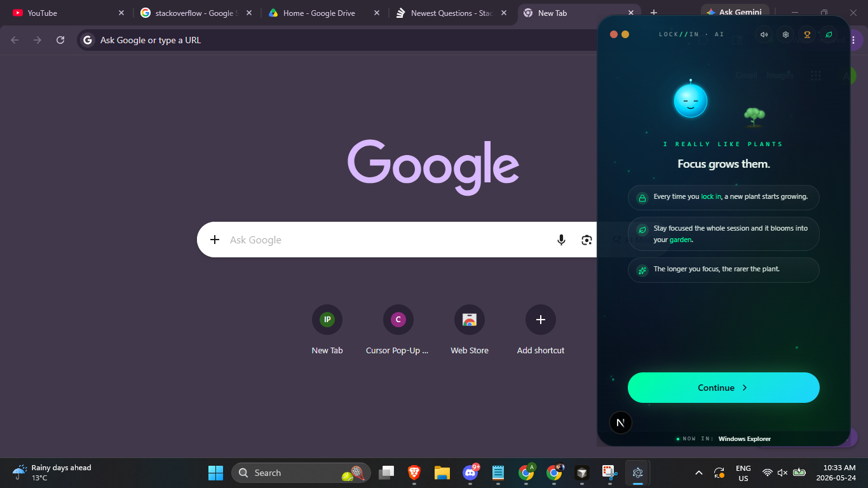Click the plus icon in Google search box
This screenshot has height=488, width=868.
click(215, 240)
